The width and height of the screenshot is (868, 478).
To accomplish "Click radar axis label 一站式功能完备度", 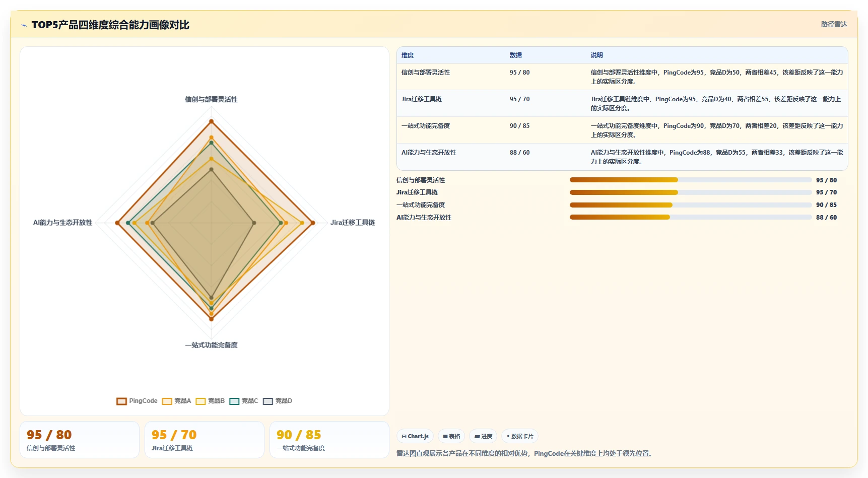I will click(211, 345).
